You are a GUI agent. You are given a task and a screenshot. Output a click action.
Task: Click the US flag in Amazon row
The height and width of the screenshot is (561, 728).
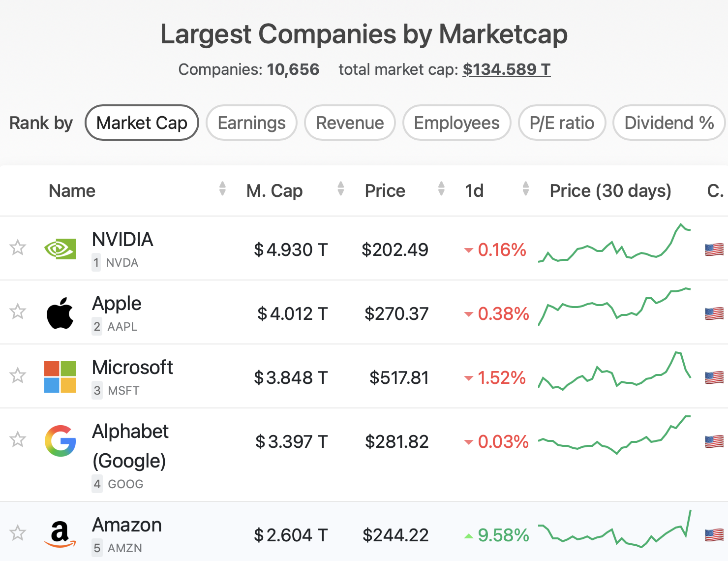tap(714, 535)
